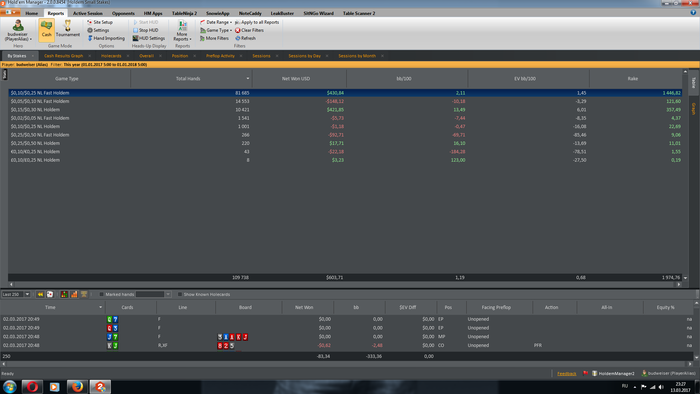
Task: Open the media player taskbar icon
Action: coord(54,386)
